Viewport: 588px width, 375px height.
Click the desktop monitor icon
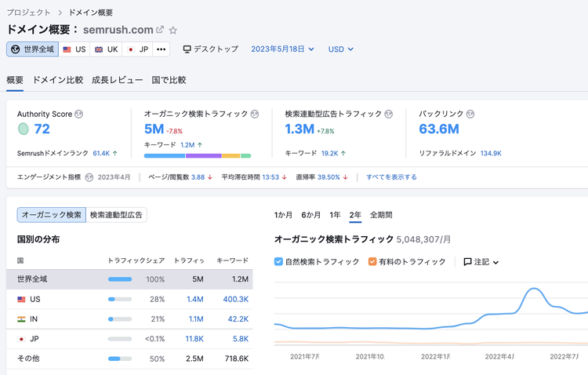187,49
